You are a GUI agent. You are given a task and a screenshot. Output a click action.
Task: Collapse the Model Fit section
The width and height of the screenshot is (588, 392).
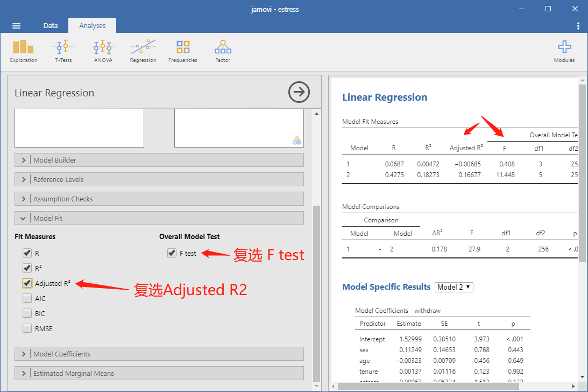pos(159,218)
